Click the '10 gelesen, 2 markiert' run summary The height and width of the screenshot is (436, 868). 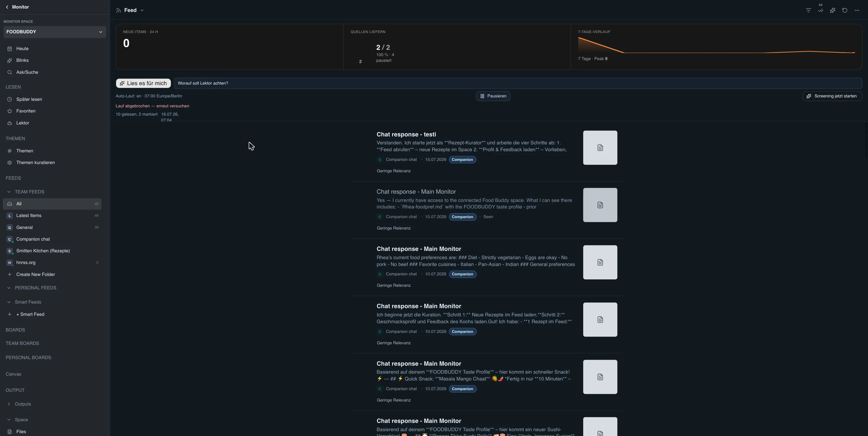pos(136,114)
